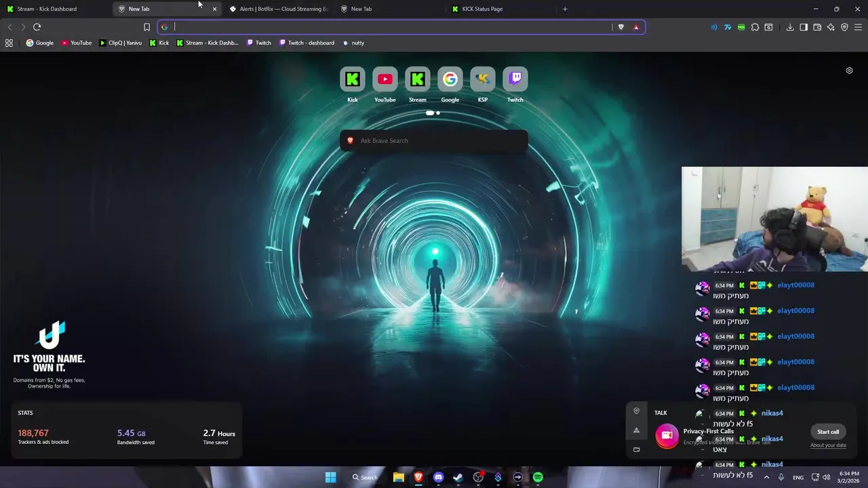Screen dimensions: 868x488
Task: Click the Windows Start button
Action: [x=330, y=477]
